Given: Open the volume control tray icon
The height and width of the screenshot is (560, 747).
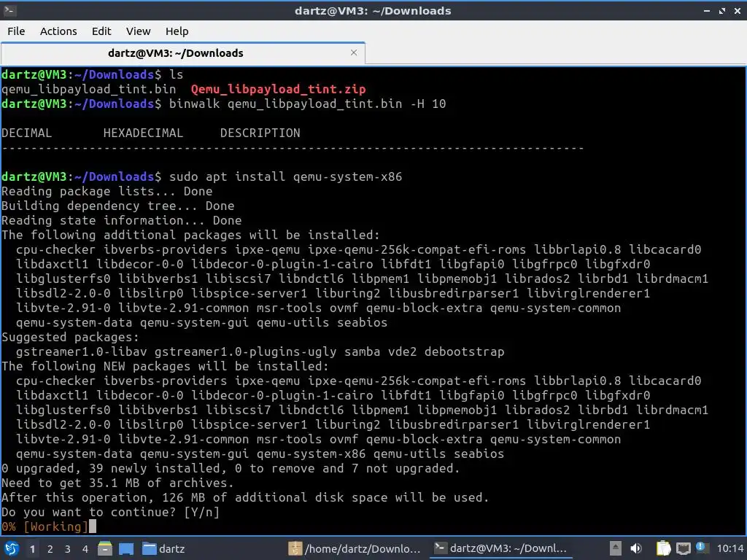Looking at the screenshot, I should coord(636,548).
